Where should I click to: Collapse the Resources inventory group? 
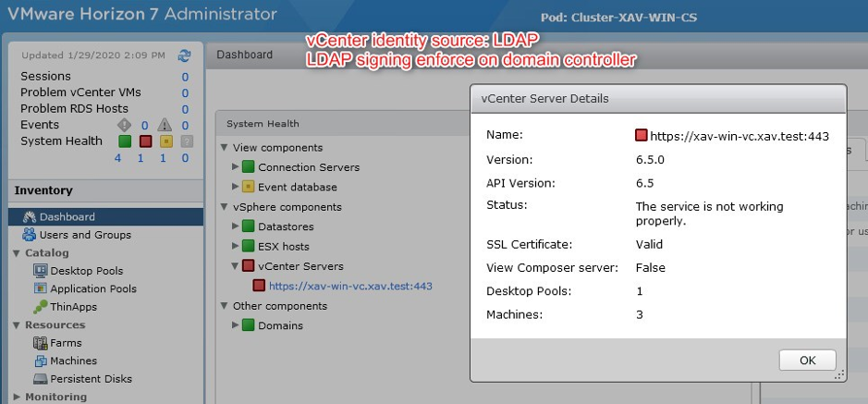click(16, 324)
